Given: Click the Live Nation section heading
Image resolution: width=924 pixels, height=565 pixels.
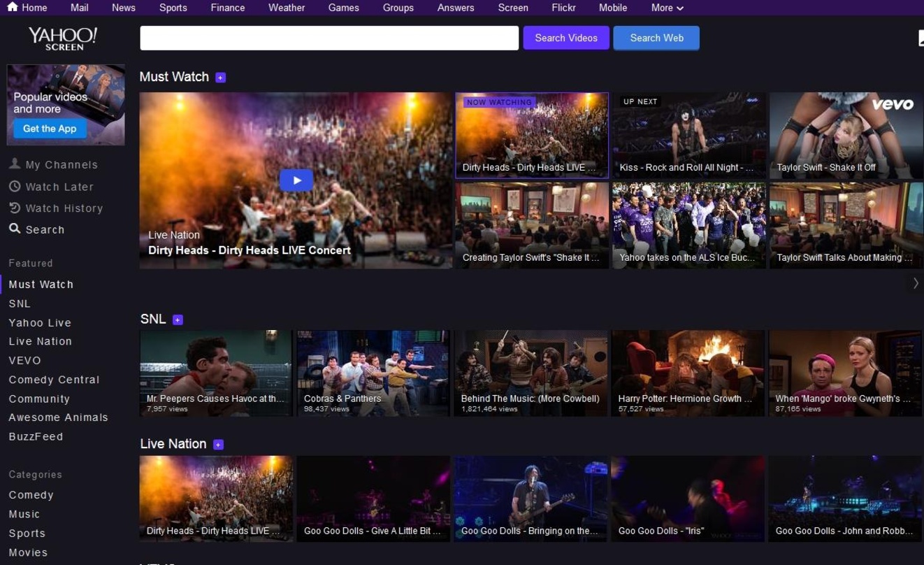Looking at the screenshot, I should (x=173, y=444).
